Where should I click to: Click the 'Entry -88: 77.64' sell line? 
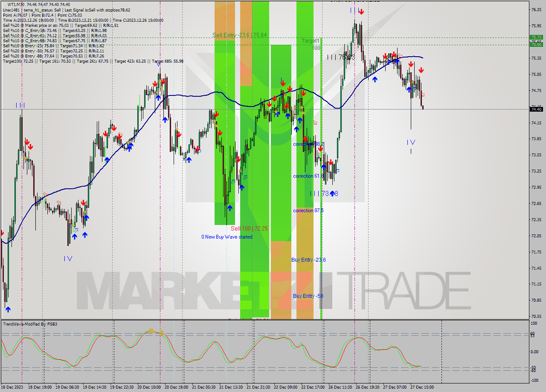(x=53, y=56)
